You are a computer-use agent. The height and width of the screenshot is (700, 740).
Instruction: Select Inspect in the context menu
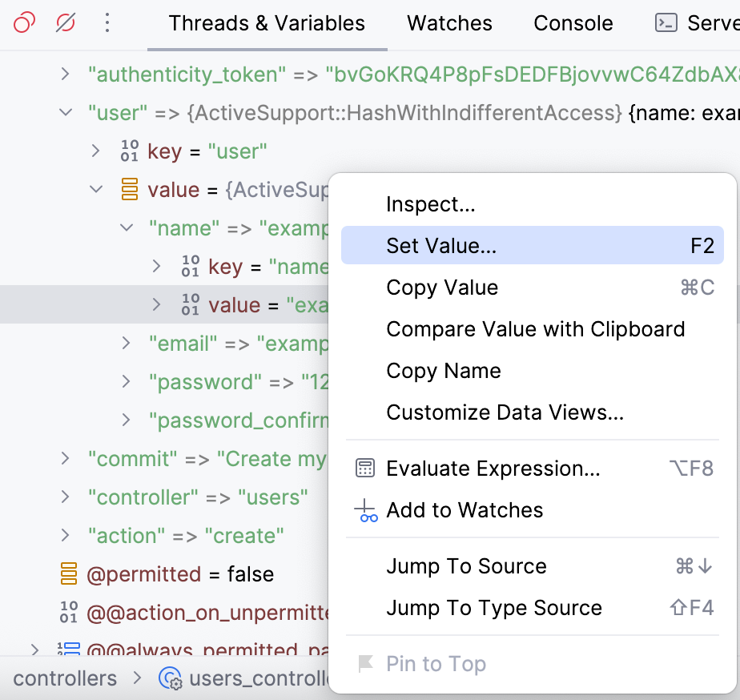[x=430, y=204]
